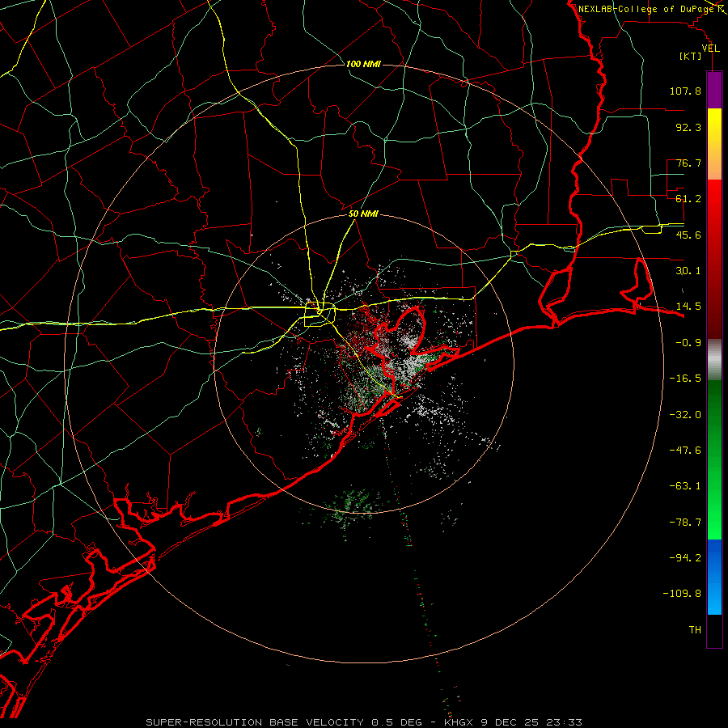Click the [KT] units label
The image size is (728, 728).
pyautogui.click(x=691, y=56)
